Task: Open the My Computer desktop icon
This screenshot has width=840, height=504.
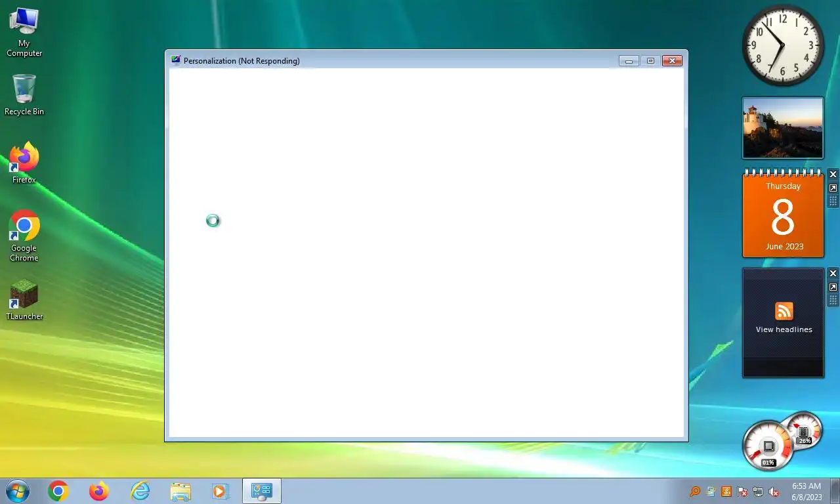Action: 24,31
